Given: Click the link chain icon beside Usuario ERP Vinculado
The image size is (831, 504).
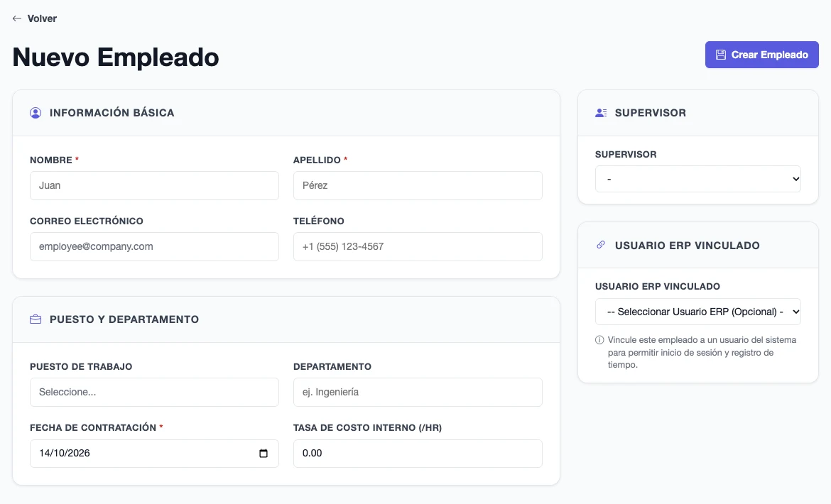Looking at the screenshot, I should point(600,245).
